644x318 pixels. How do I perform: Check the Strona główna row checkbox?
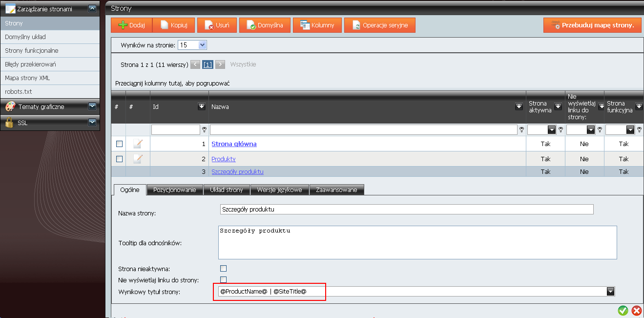119,144
